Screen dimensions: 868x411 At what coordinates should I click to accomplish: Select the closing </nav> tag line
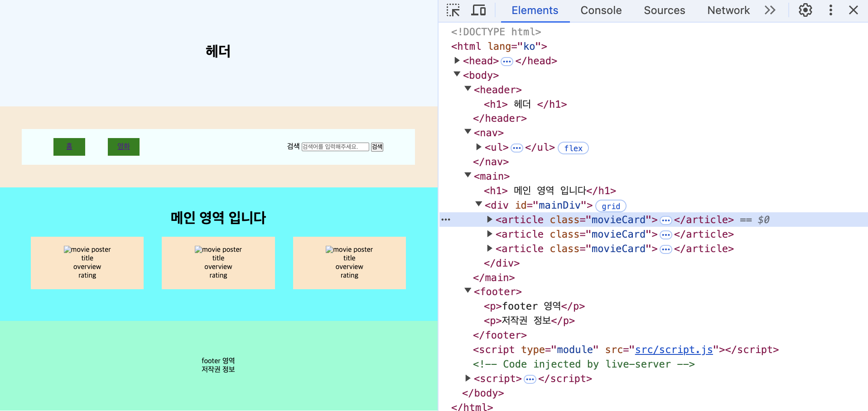coord(491,162)
